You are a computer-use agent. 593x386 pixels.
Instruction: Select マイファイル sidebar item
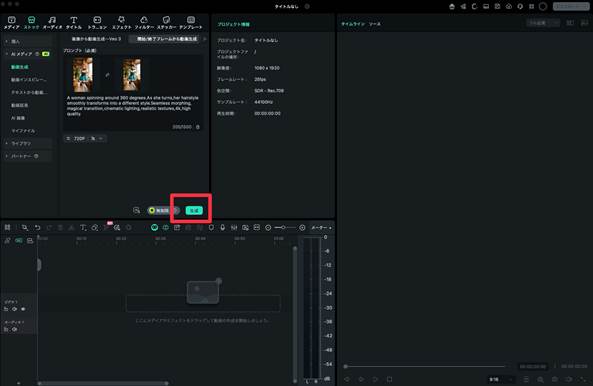(23, 131)
